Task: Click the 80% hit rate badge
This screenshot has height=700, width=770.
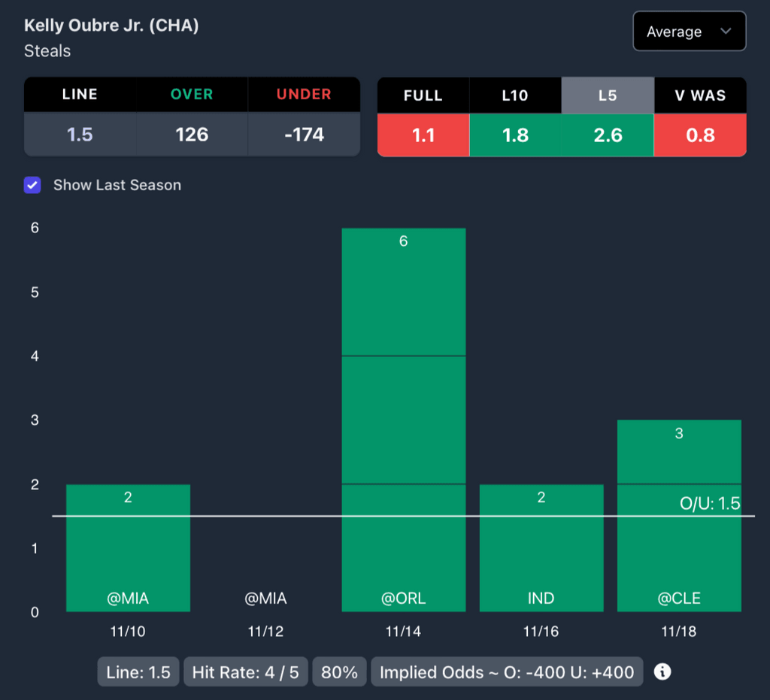Action: (339, 672)
